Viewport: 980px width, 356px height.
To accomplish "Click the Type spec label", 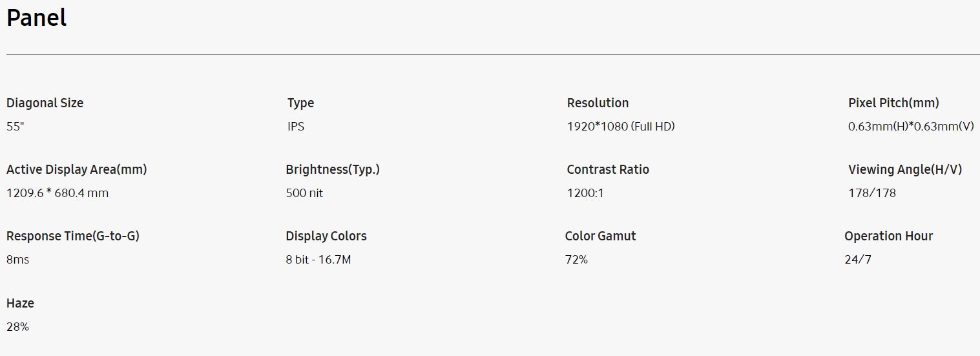I will [x=300, y=103].
